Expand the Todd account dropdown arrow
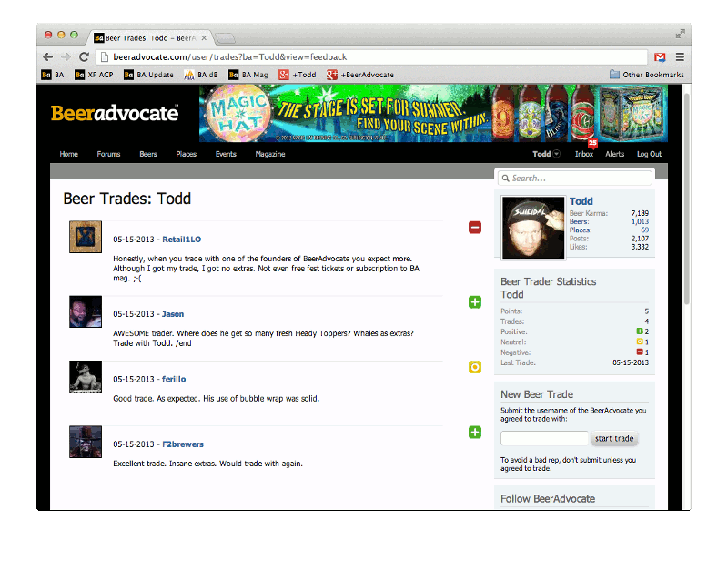The width and height of the screenshot is (728, 561). point(557,154)
